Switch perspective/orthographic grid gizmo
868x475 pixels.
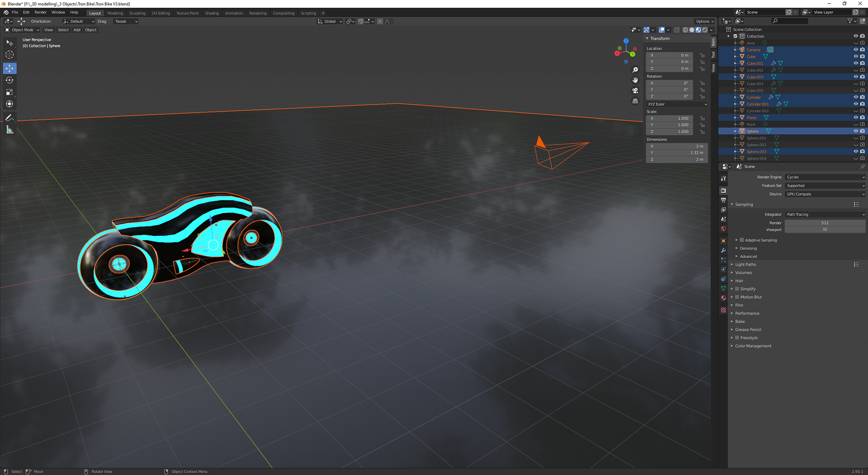635,101
